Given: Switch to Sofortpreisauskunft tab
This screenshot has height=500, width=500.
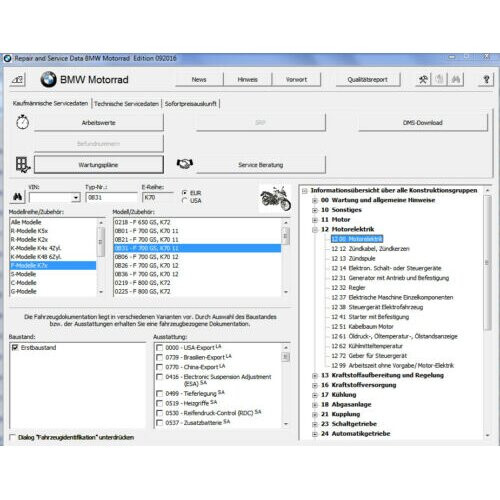Looking at the screenshot, I should (191, 104).
